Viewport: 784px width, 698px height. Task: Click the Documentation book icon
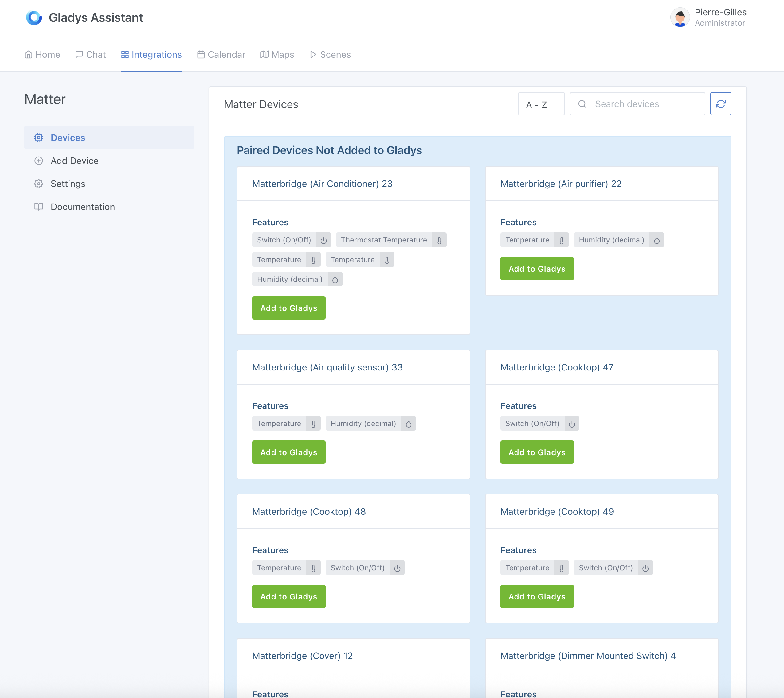coord(39,207)
